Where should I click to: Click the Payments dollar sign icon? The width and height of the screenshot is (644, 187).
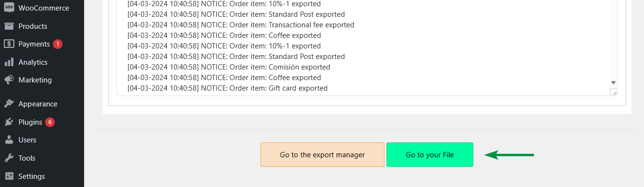pyautogui.click(x=9, y=44)
